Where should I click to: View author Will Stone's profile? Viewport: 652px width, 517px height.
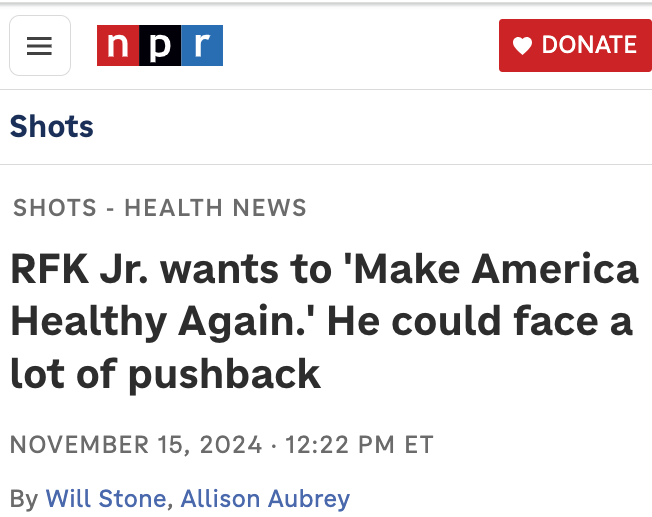click(x=106, y=498)
